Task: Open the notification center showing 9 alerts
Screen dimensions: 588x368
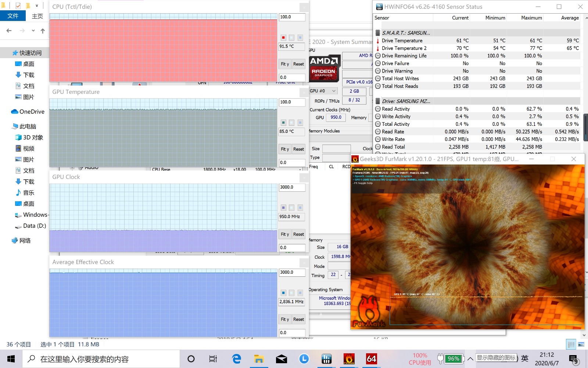Action: 573,360
